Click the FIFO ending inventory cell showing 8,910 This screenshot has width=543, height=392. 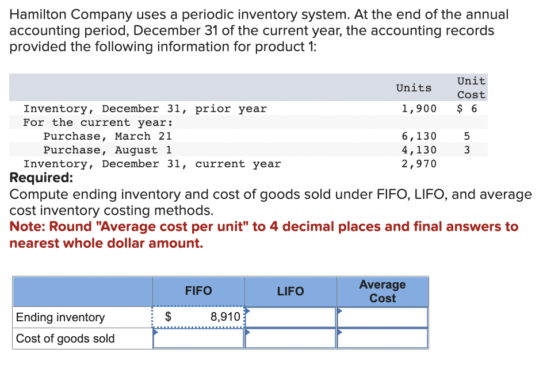coord(198,317)
